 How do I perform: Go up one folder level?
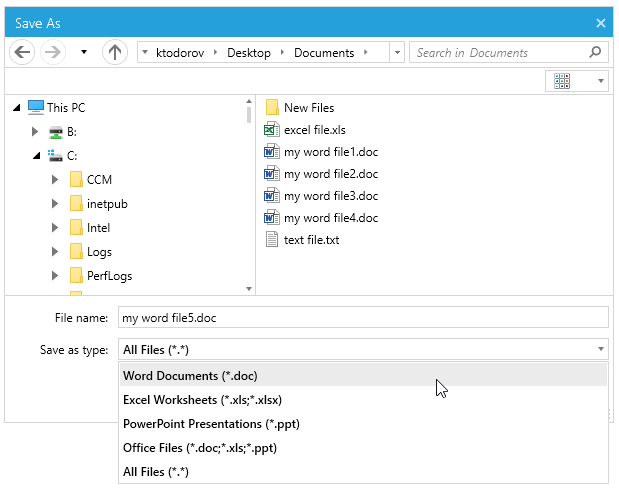(115, 52)
